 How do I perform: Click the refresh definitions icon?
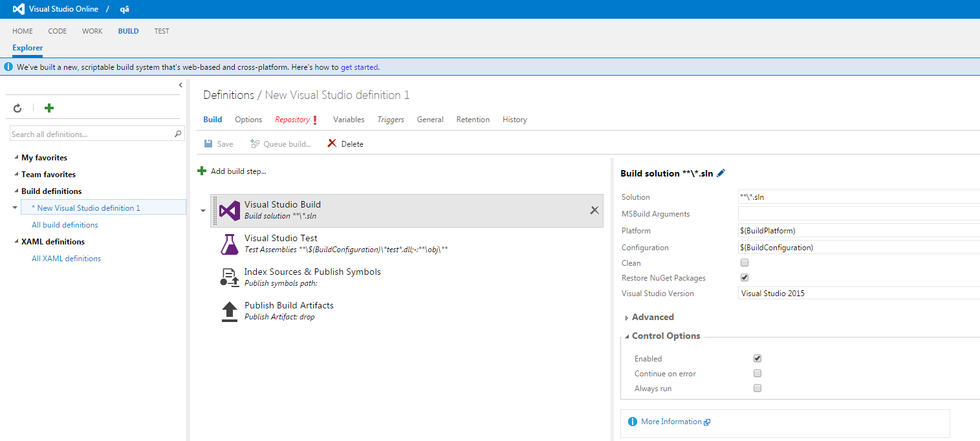point(17,109)
